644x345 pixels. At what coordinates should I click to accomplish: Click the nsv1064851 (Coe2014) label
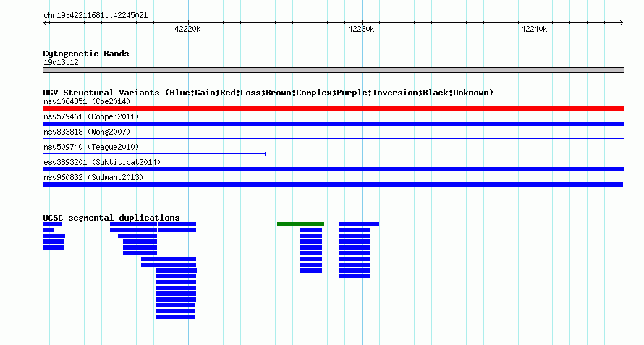click(87, 101)
